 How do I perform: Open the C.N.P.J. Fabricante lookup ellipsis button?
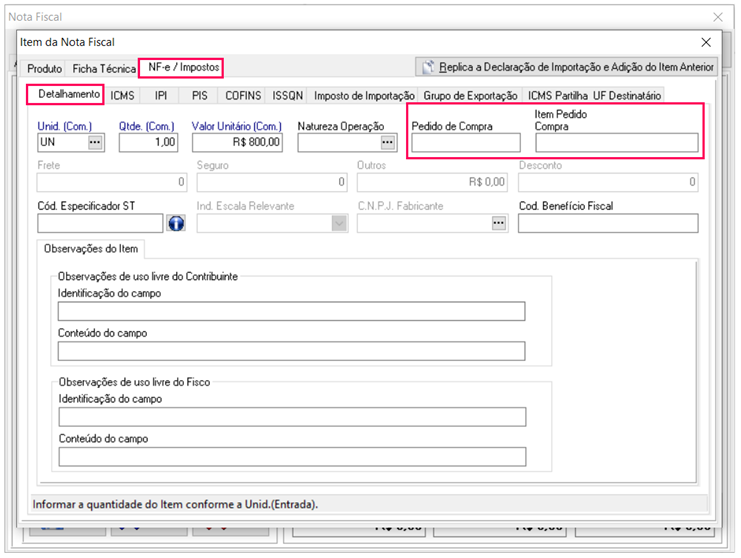click(x=498, y=223)
